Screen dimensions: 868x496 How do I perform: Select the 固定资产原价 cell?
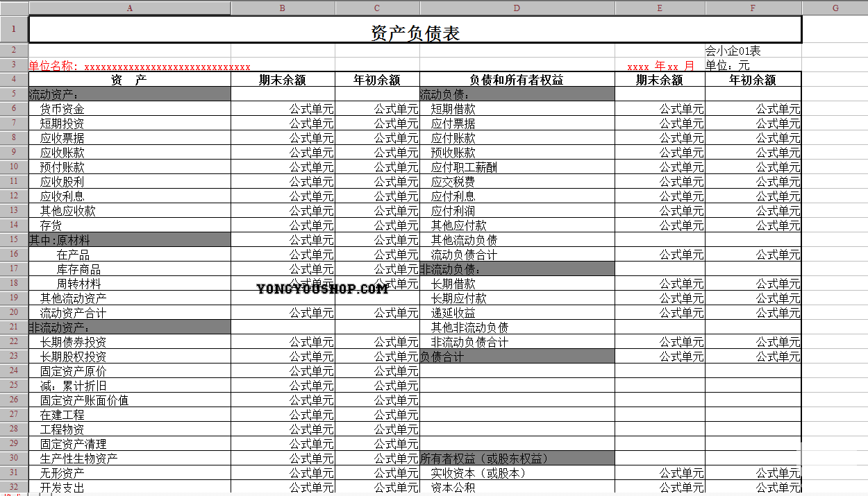(129, 370)
